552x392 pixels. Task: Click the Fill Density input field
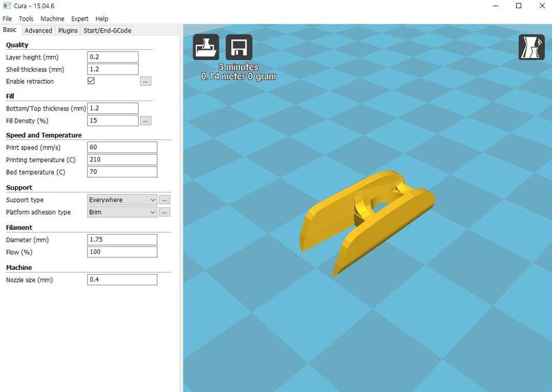coord(112,121)
